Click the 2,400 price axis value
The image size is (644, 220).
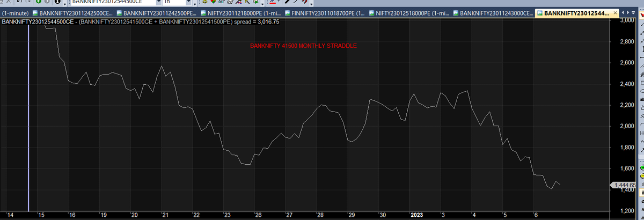[x=626, y=84]
